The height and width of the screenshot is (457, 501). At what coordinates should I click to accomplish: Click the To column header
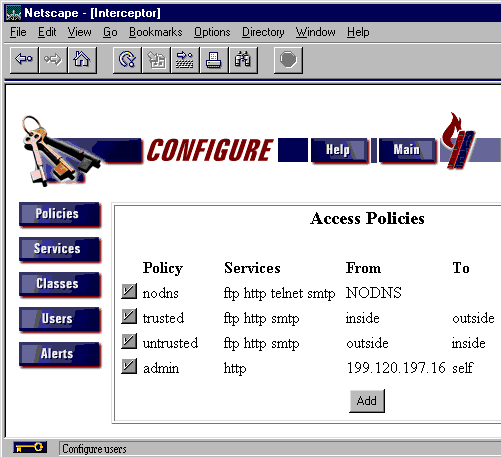(x=461, y=268)
